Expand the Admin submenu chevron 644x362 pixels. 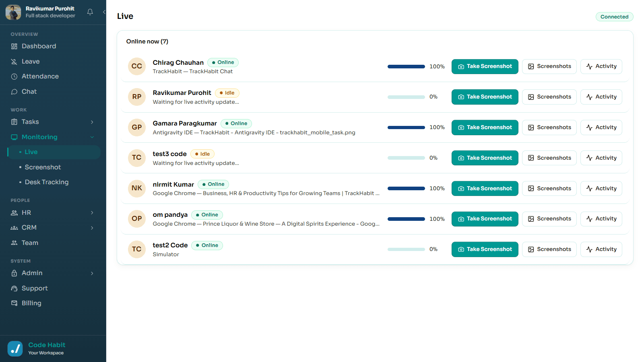(92, 273)
